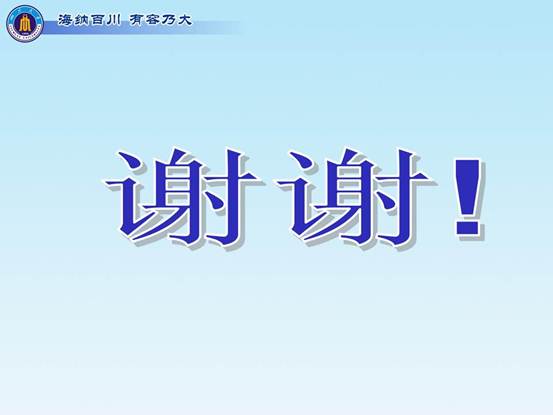The width and height of the screenshot is (553, 415).
Task: Select the character 纳 in the header motto
Action: (x=82, y=20)
